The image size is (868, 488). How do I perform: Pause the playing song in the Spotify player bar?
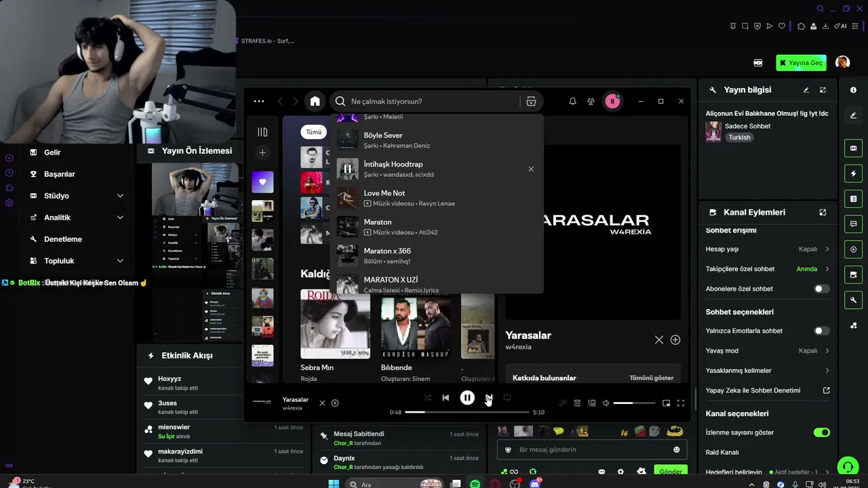pos(467,398)
